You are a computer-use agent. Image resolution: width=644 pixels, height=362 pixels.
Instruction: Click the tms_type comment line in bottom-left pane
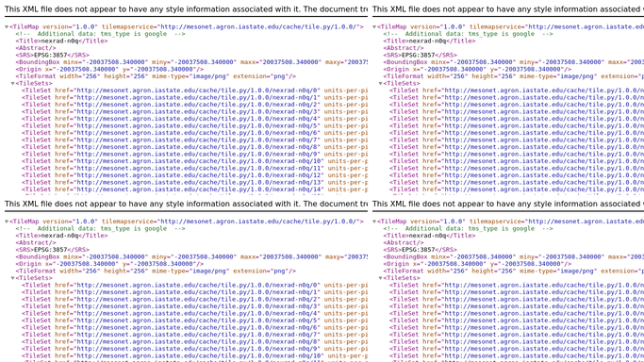[100, 229]
